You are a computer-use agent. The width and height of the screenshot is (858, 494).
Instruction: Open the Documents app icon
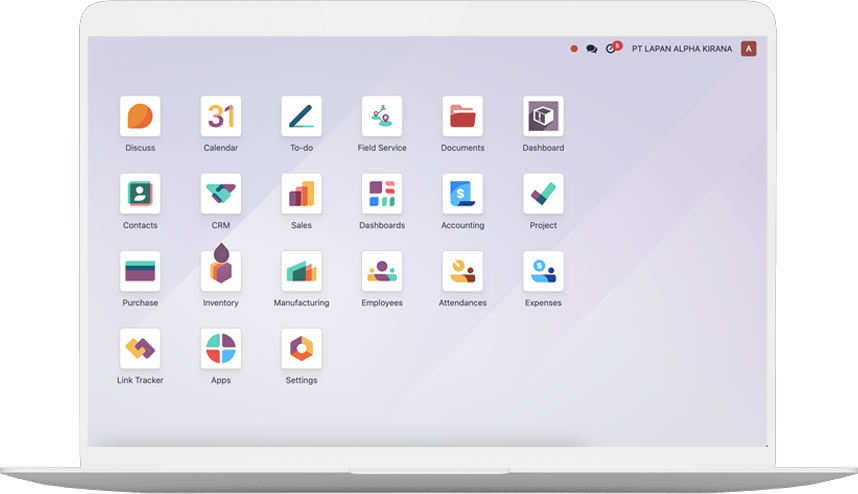(462, 117)
